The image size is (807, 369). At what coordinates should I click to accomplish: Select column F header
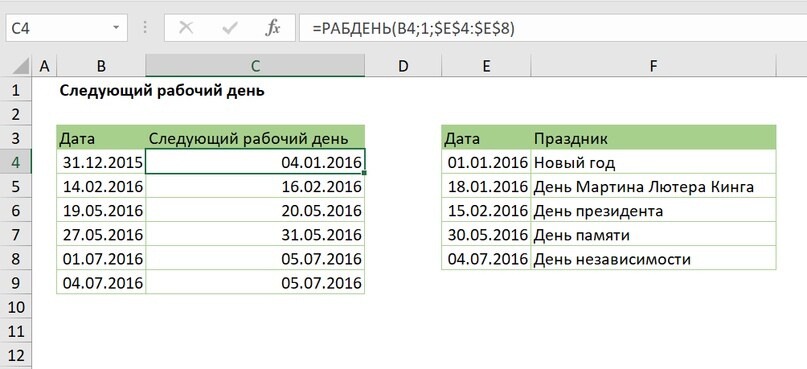pos(653,66)
